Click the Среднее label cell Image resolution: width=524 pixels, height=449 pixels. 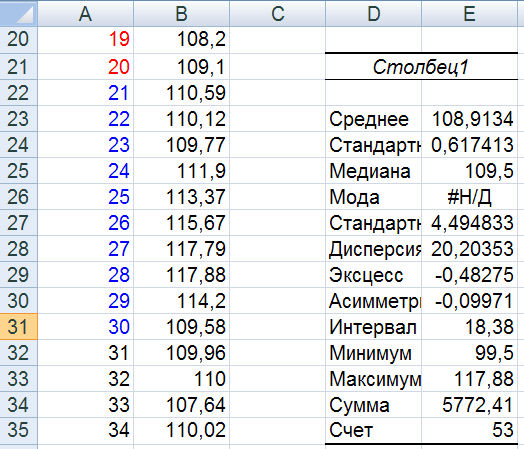point(374,119)
